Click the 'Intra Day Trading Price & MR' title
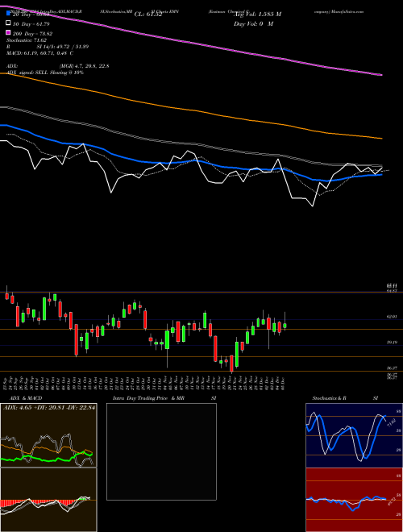403x532 pixels. tap(148, 398)
